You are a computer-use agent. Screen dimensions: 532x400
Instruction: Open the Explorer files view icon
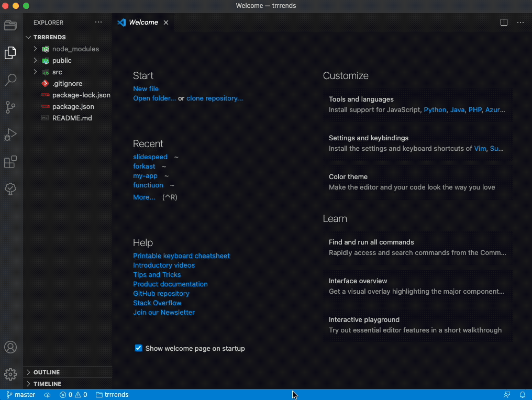click(10, 52)
